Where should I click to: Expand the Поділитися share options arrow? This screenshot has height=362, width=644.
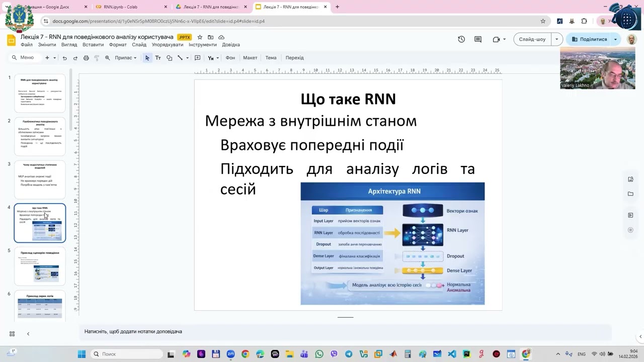click(615, 39)
